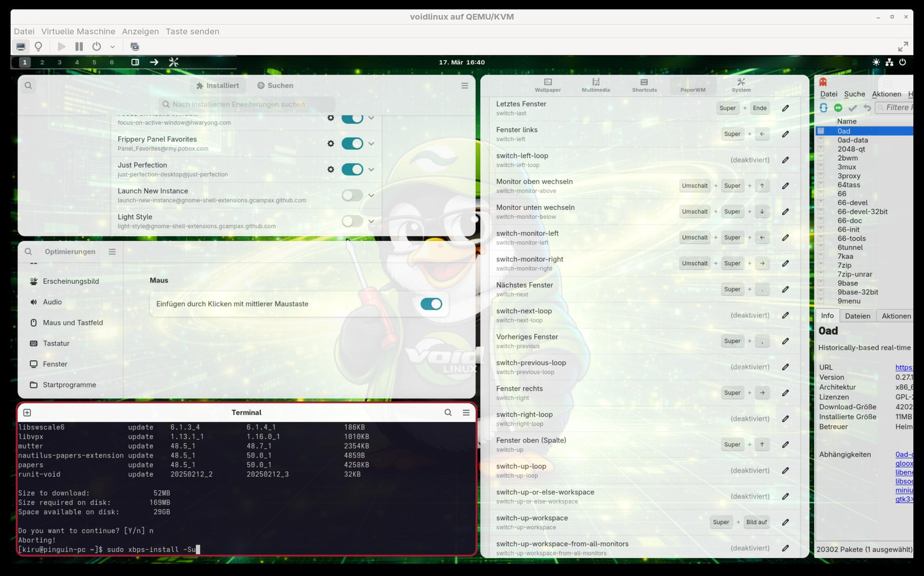
Task: Add new terminal tab icon
Action: pos(27,413)
